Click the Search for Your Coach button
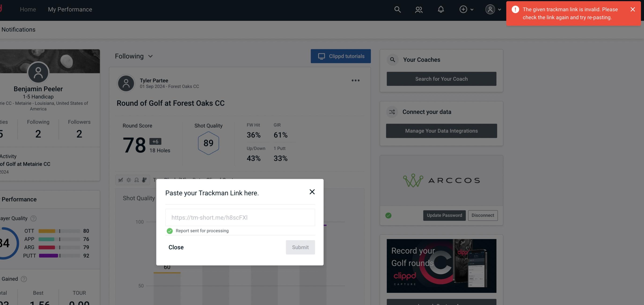The image size is (644, 305). 442,79
